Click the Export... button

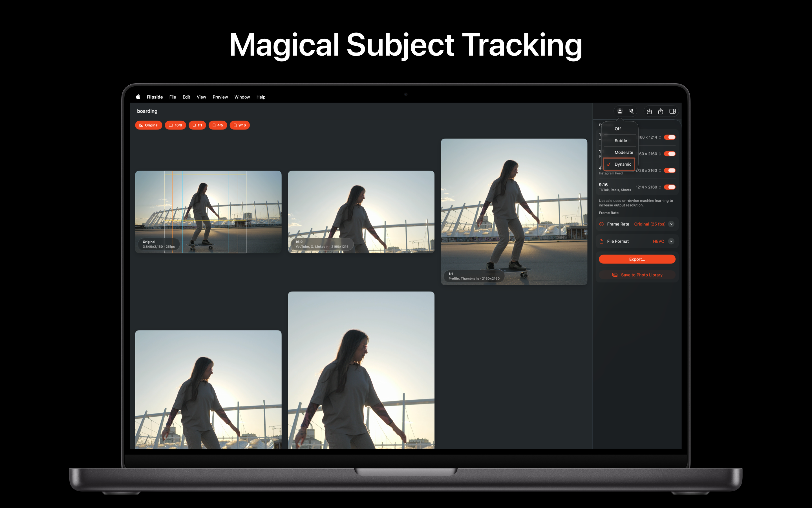click(x=637, y=259)
